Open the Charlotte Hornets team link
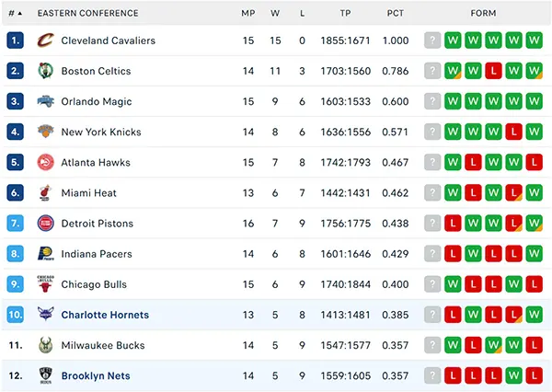This screenshot has width=552, height=392. point(105,315)
